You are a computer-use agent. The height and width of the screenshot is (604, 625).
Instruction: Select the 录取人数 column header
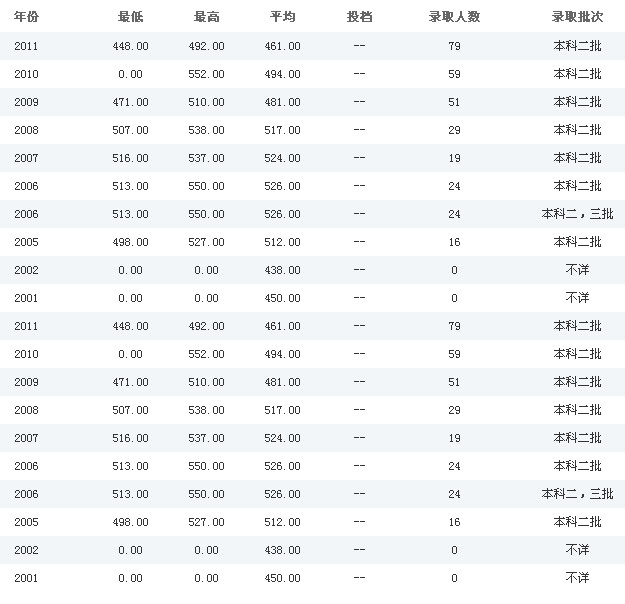pos(454,18)
